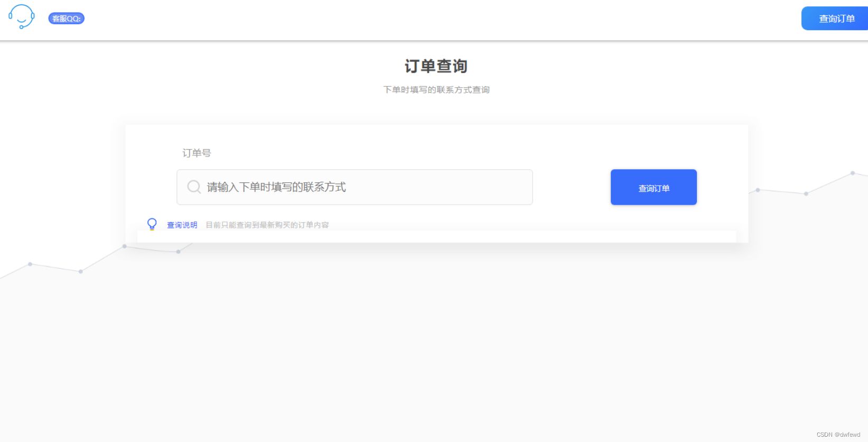Click the 订单查询 page heading
This screenshot has height=442, width=868.
coord(436,66)
